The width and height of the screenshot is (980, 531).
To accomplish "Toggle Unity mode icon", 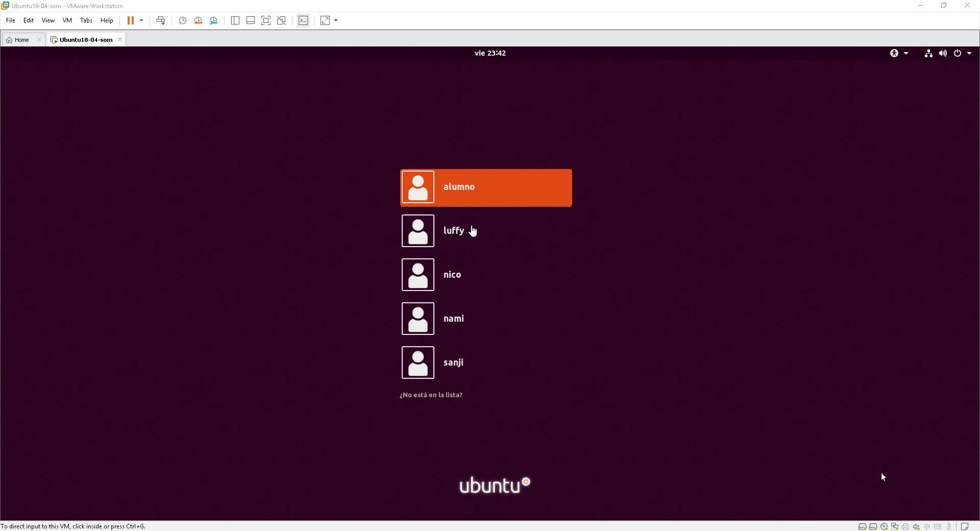I will point(281,20).
